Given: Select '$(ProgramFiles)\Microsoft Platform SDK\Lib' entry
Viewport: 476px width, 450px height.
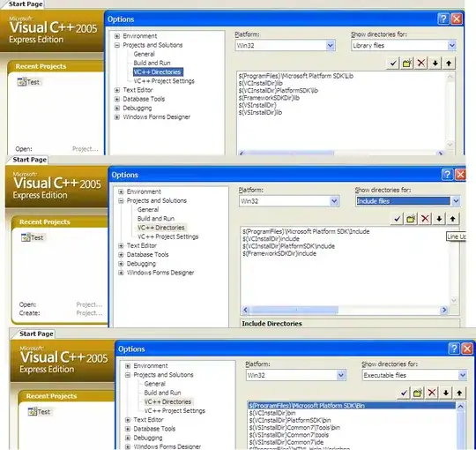Looking at the screenshot, I should [296, 76].
